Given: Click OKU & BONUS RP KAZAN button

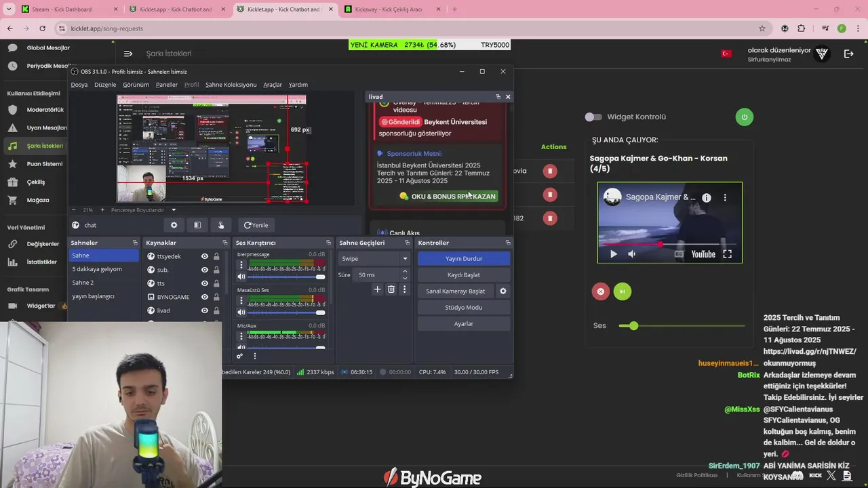Looking at the screenshot, I should [x=448, y=196].
